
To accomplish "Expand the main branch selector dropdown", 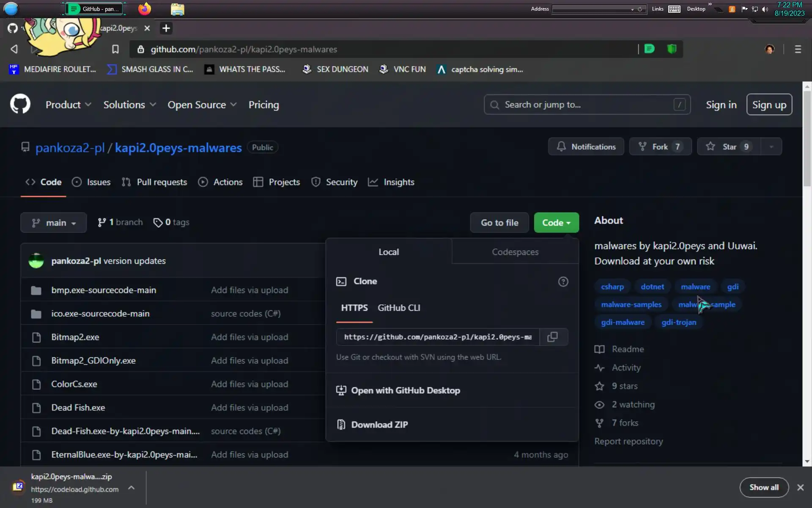I will [x=54, y=223].
